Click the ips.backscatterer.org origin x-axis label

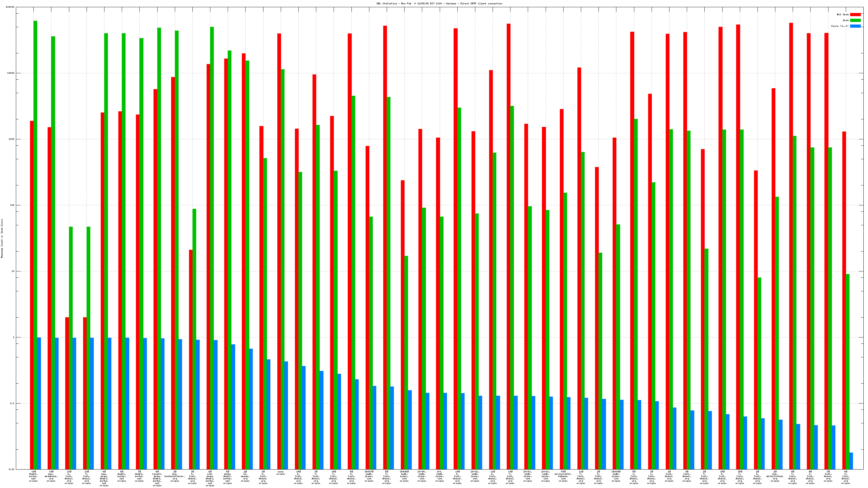click(x=175, y=476)
